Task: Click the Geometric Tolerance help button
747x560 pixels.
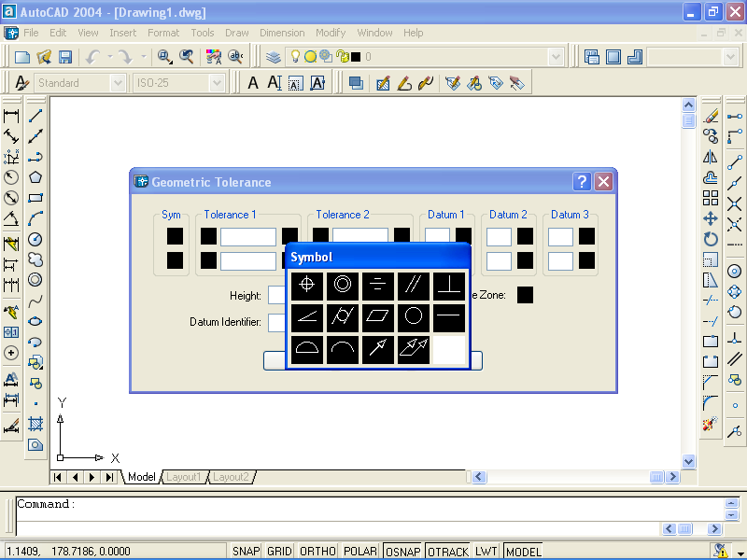Action: 582,181
